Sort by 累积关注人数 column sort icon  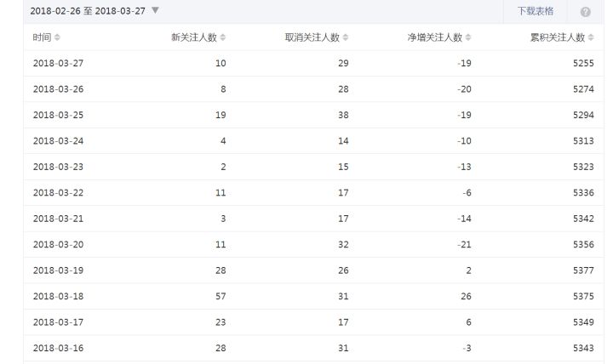pyautogui.click(x=591, y=37)
